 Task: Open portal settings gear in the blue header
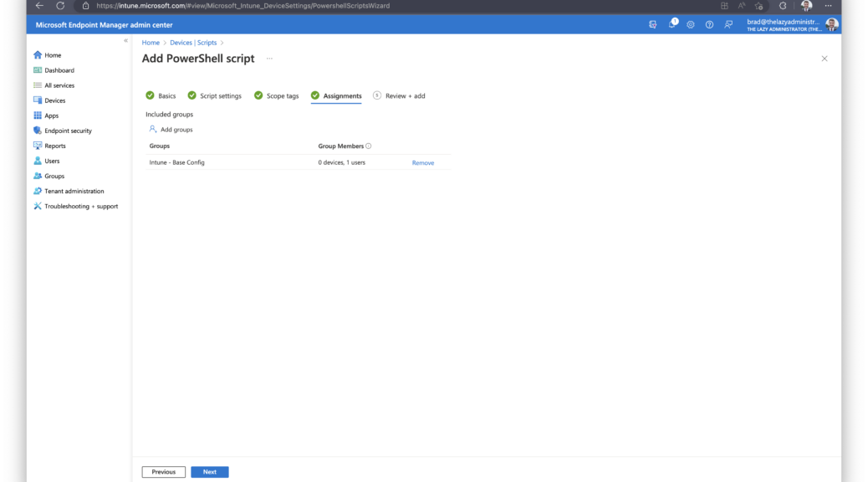(691, 25)
